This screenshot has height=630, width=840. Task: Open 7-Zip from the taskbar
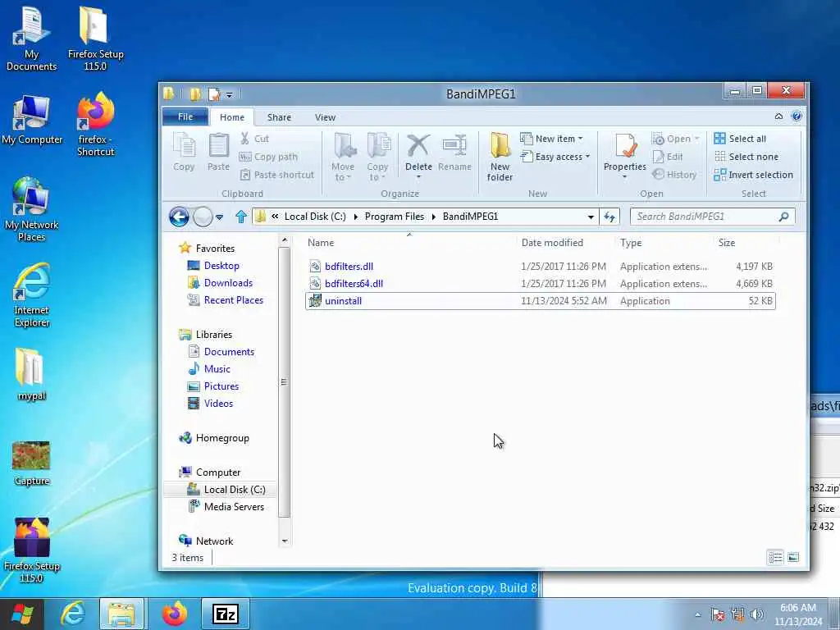click(226, 614)
